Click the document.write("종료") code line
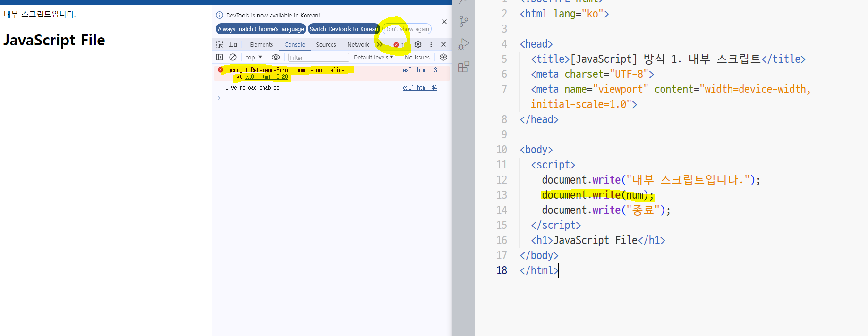The image size is (868, 336). point(606,210)
